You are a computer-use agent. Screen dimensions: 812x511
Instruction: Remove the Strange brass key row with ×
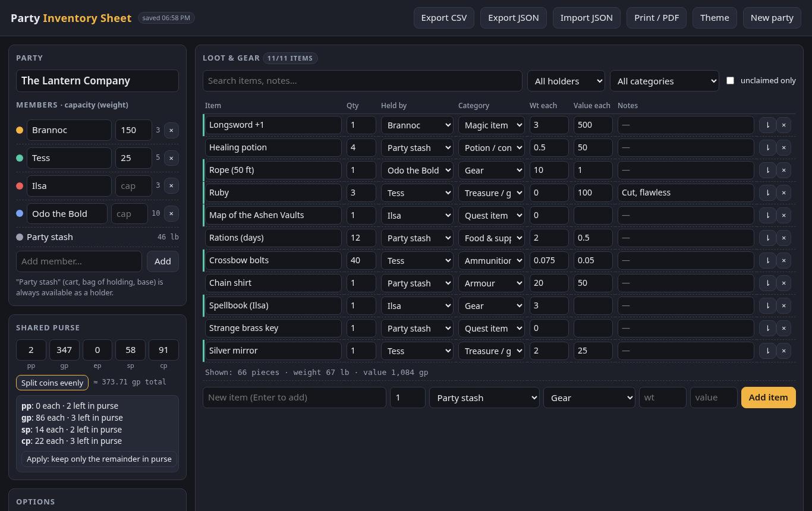coord(783,328)
